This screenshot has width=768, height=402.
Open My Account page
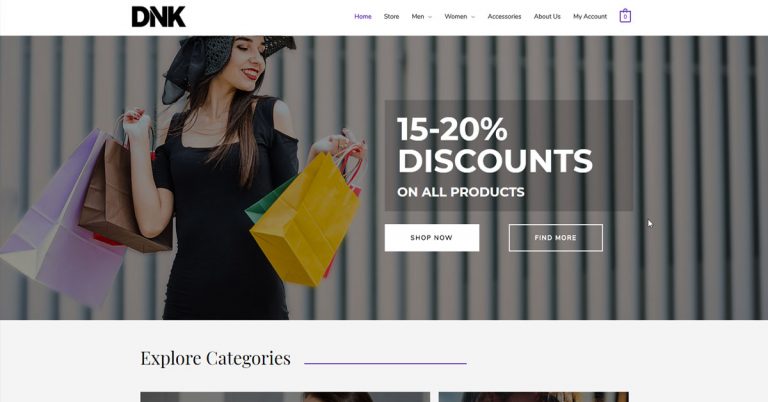point(590,17)
